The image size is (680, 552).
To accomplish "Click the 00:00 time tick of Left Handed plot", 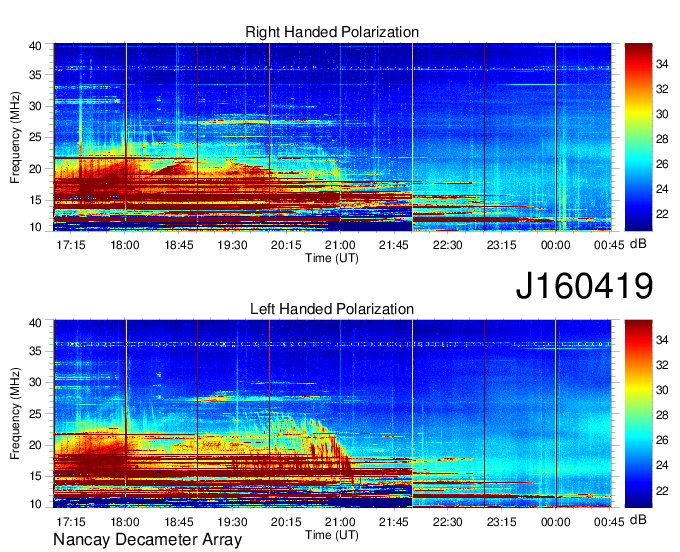I will 556,522.
